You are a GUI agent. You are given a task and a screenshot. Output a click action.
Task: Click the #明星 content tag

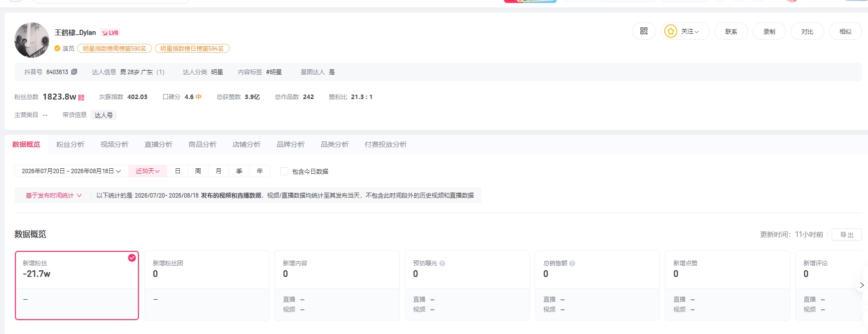click(x=274, y=72)
